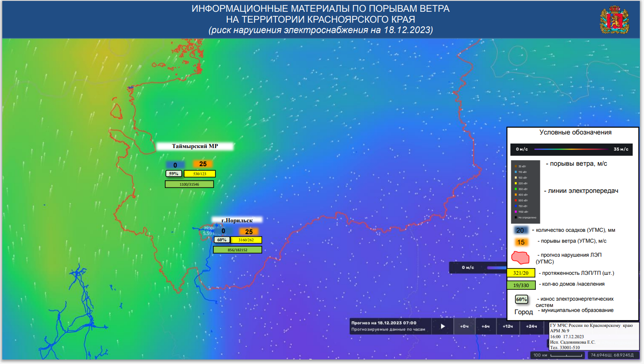This screenshot has height=364, width=644.
Task: Click the subtitle 'риск нарушения электроснабжения на 18.12.2023'
Action: coord(320,30)
